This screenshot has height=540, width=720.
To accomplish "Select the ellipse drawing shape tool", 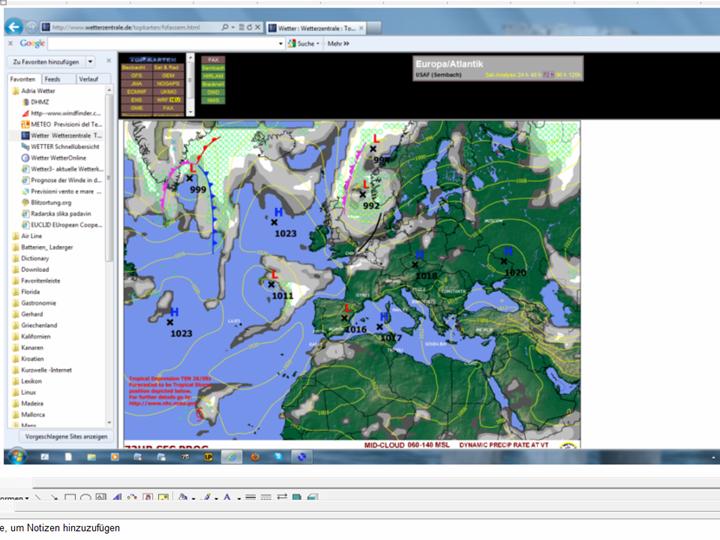I will [x=86, y=498].
